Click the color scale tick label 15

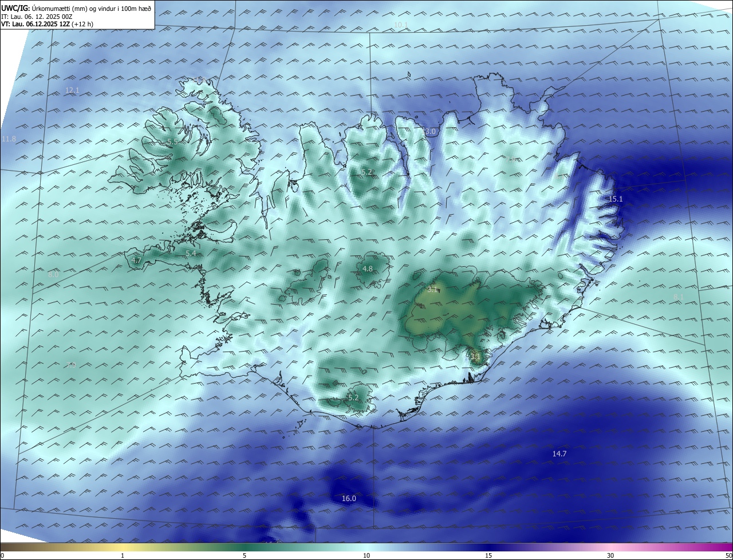click(488, 555)
